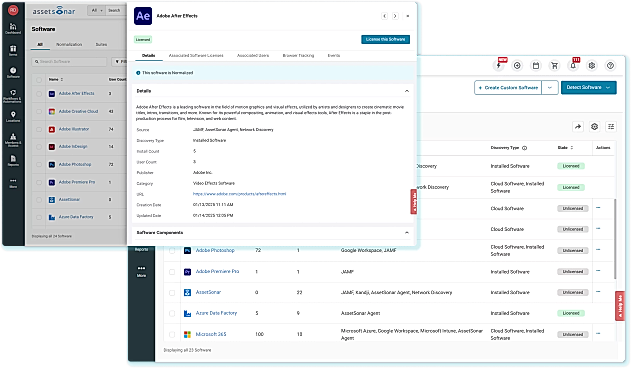Collapse the Software Components section chevron

point(406,233)
